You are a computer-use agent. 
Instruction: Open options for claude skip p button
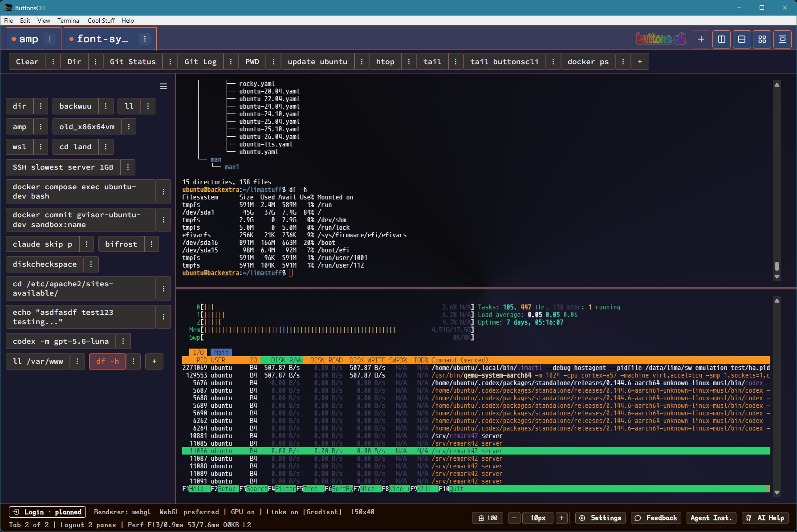(x=86, y=244)
